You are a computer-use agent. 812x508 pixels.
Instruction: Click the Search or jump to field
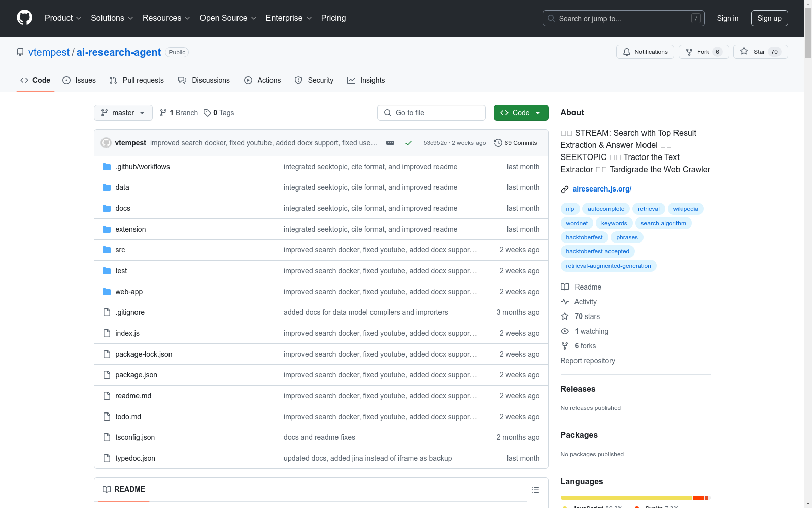point(624,18)
